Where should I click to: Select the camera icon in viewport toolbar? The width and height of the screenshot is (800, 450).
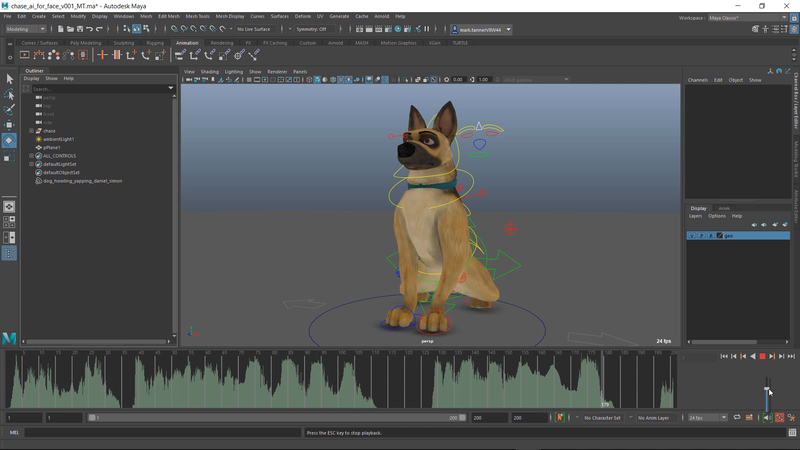189,80
